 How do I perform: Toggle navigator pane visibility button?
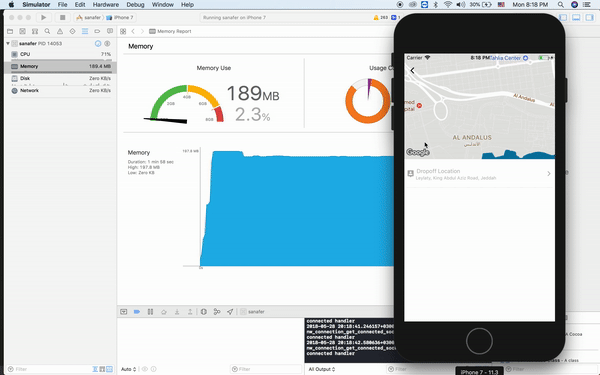[563, 18]
